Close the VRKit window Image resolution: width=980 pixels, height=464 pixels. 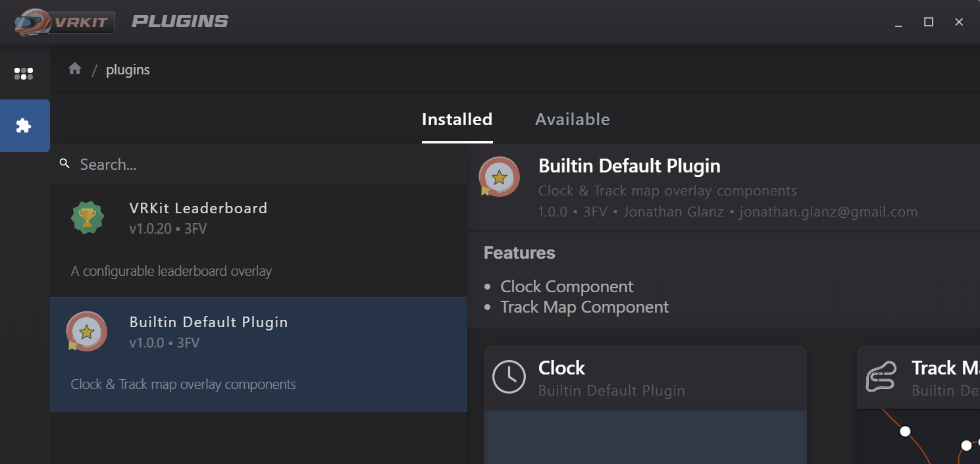(x=959, y=22)
